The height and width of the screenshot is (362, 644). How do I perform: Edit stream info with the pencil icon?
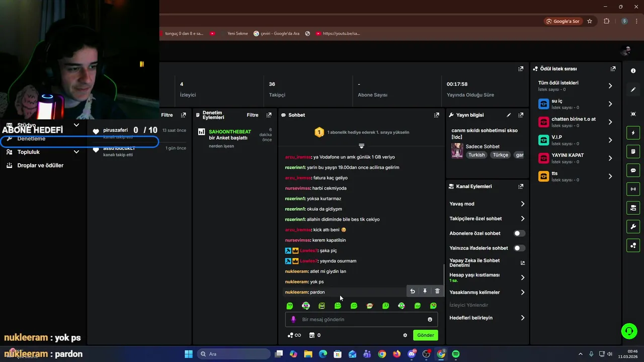(x=509, y=115)
